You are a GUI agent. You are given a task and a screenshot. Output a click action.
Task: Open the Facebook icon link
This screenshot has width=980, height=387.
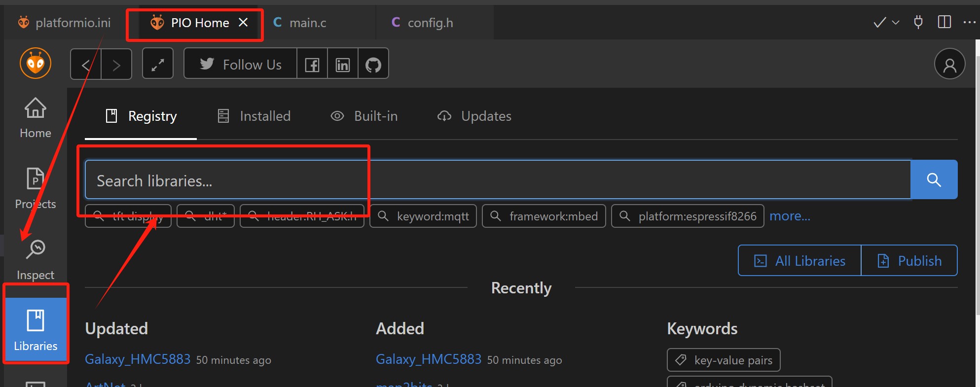click(x=312, y=64)
